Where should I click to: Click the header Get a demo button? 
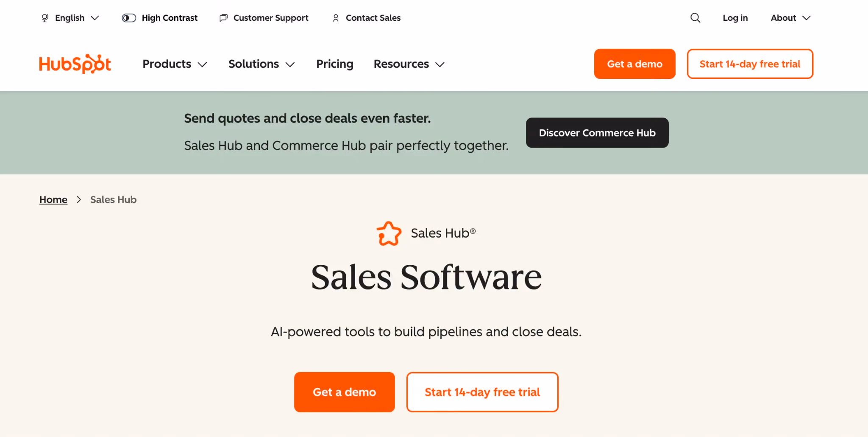pos(634,64)
